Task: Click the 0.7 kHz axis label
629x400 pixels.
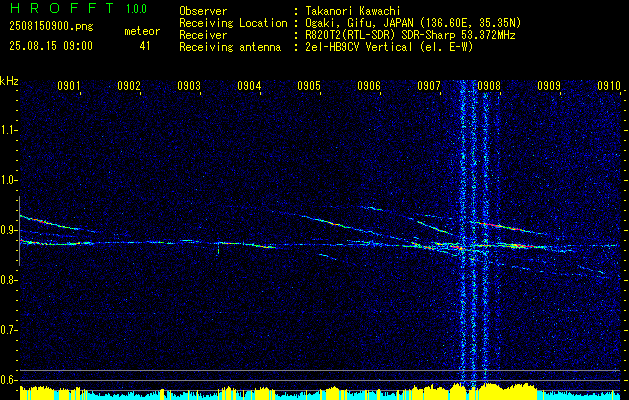Action: (8, 330)
